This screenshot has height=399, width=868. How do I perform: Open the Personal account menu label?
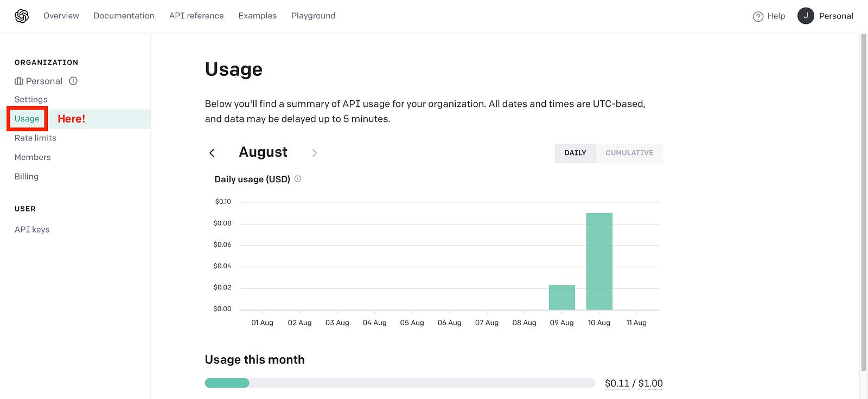tap(836, 16)
